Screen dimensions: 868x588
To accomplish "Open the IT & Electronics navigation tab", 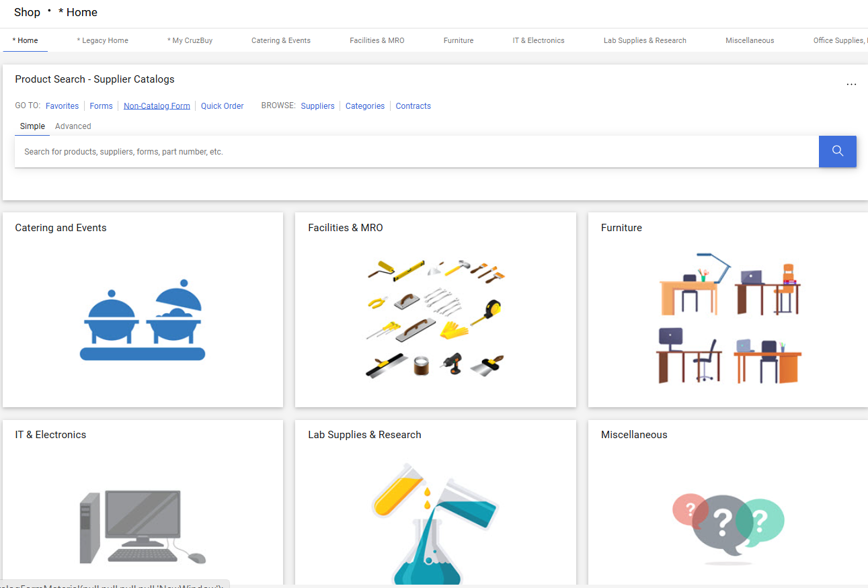I will click(x=538, y=40).
